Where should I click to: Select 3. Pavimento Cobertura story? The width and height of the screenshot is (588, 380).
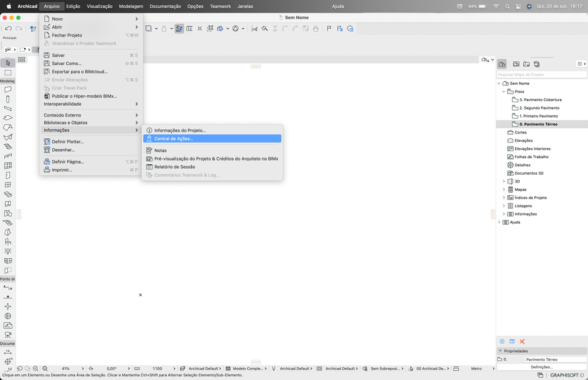(540, 99)
